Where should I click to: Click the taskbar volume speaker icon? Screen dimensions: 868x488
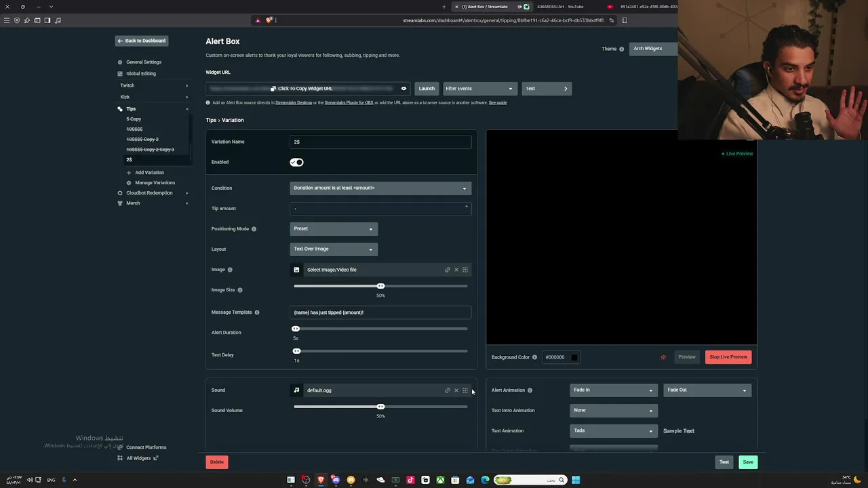pyautogui.click(x=29, y=480)
